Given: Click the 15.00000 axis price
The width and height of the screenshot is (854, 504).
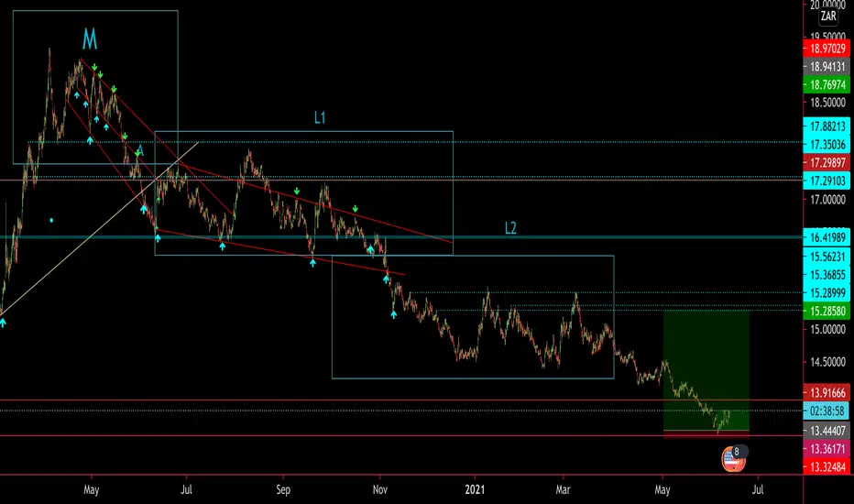Looking at the screenshot, I should (827, 330).
